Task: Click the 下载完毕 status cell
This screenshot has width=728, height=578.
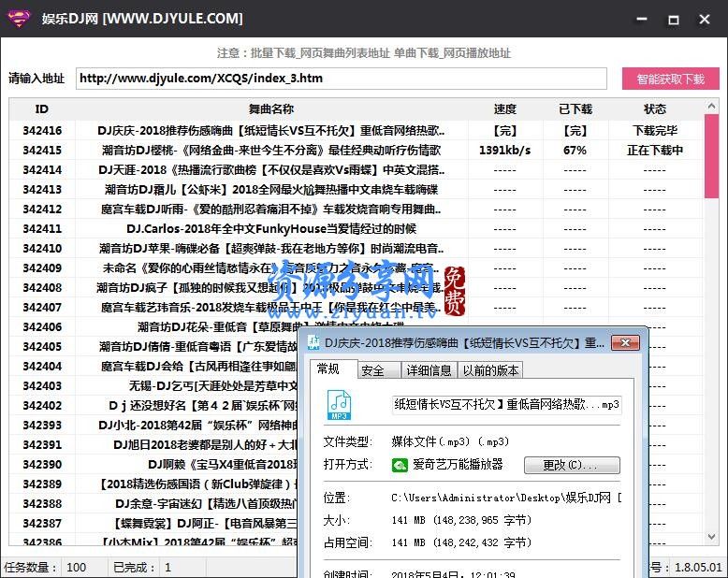Action: [x=655, y=131]
